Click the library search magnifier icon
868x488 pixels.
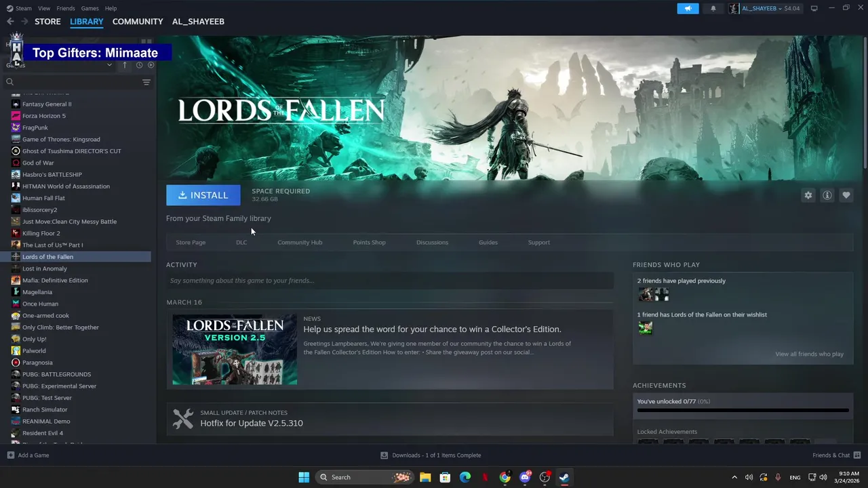tap(10, 82)
